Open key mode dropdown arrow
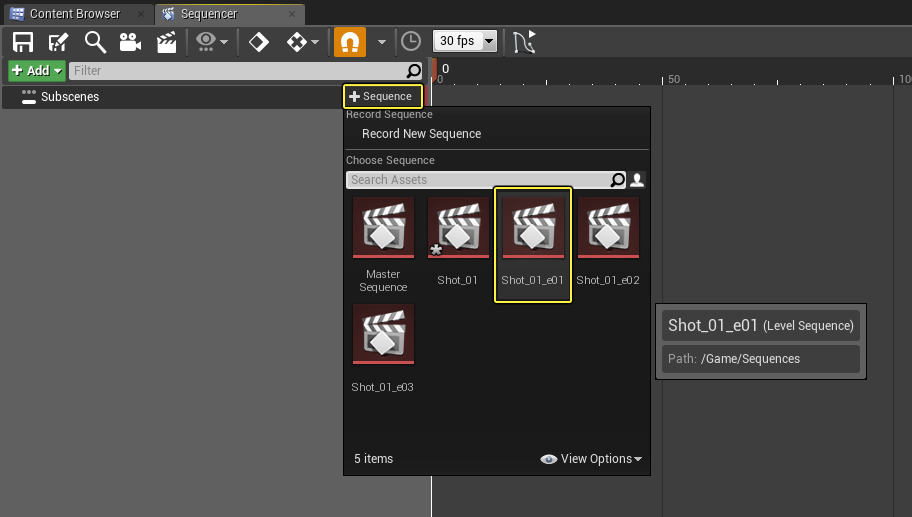The height and width of the screenshot is (517, 912). click(315, 42)
